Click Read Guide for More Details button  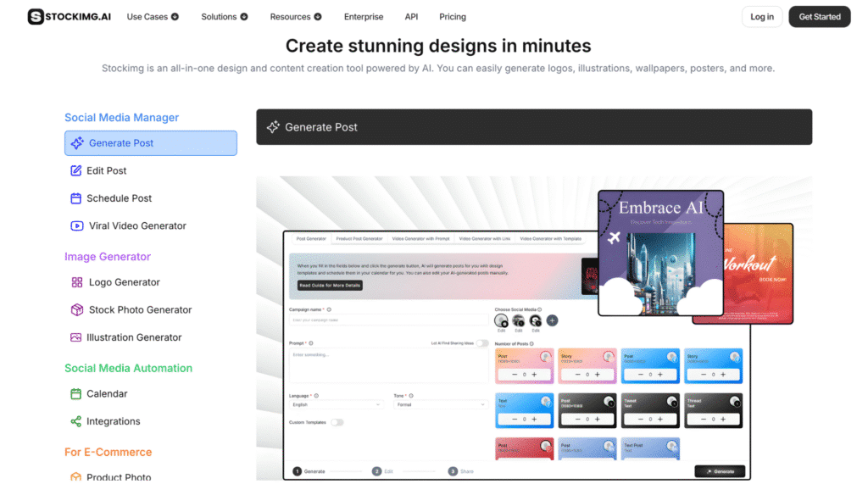pyautogui.click(x=330, y=285)
